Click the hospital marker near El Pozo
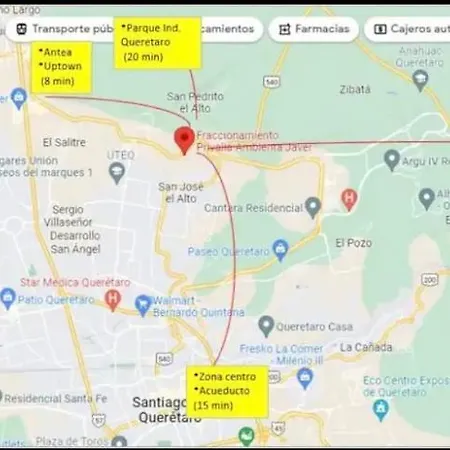The height and width of the screenshot is (450, 450). [349, 199]
